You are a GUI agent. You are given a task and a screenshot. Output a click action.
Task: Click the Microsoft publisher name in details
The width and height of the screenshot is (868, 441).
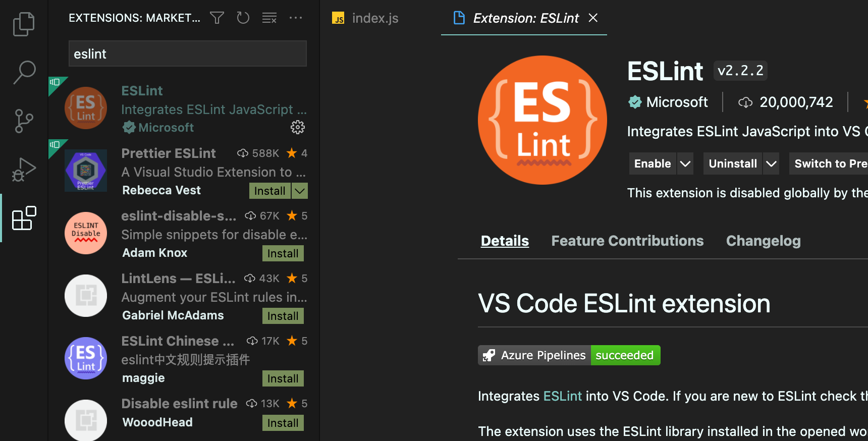(x=677, y=102)
